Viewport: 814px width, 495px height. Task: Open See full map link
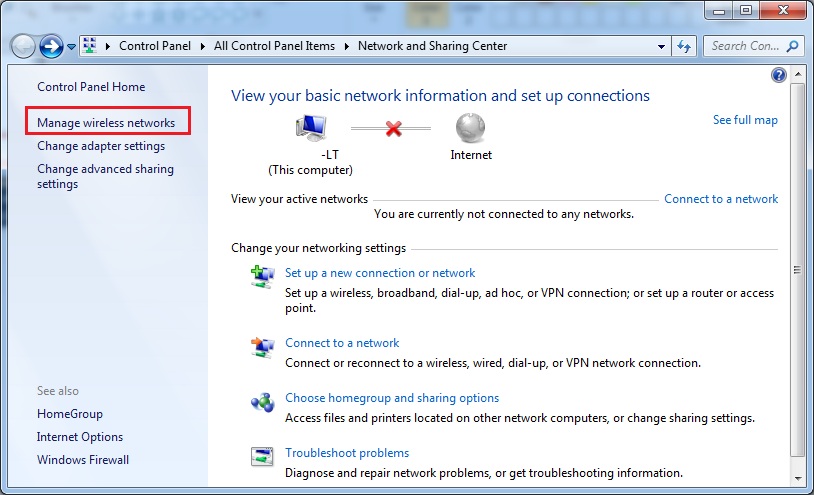click(745, 120)
